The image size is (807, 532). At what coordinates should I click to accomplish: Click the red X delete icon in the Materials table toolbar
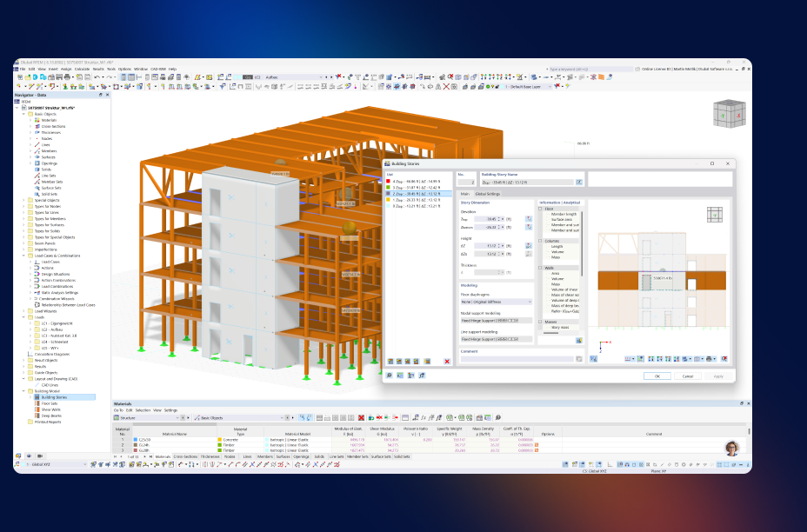(x=360, y=419)
